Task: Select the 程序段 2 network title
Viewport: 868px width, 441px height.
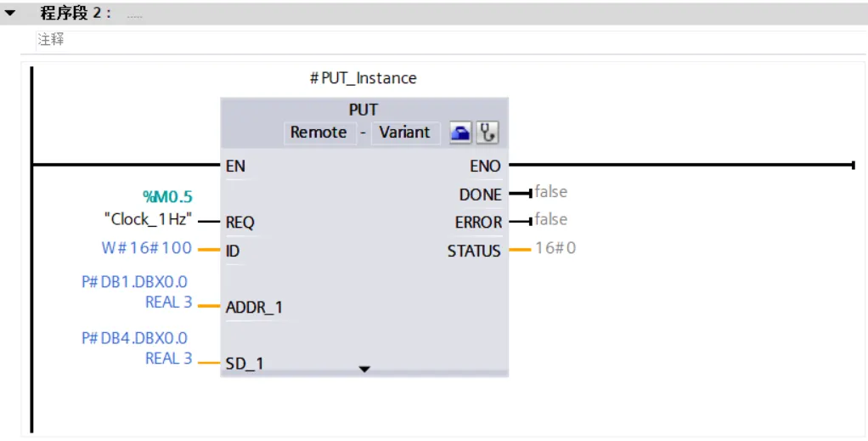Action: pyautogui.click(x=76, y=14)
